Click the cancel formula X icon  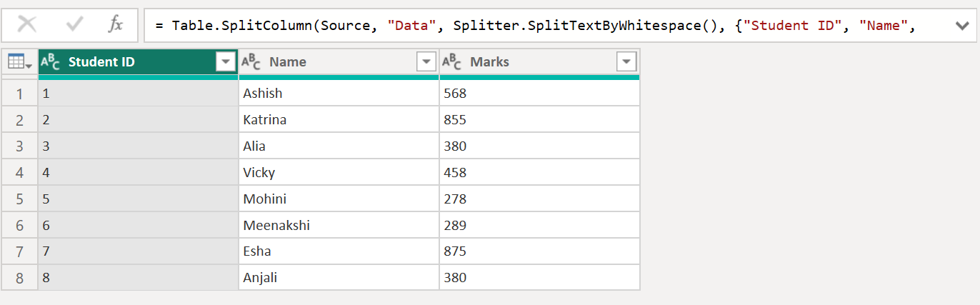27,25
